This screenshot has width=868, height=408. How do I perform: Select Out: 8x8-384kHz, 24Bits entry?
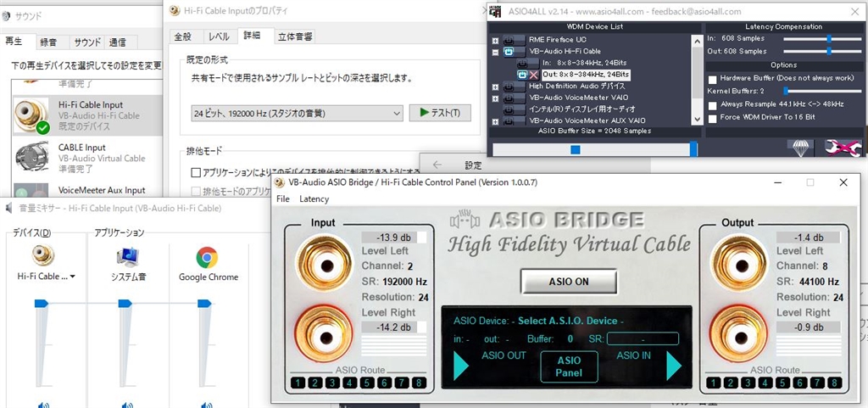[x=586, y=74]
